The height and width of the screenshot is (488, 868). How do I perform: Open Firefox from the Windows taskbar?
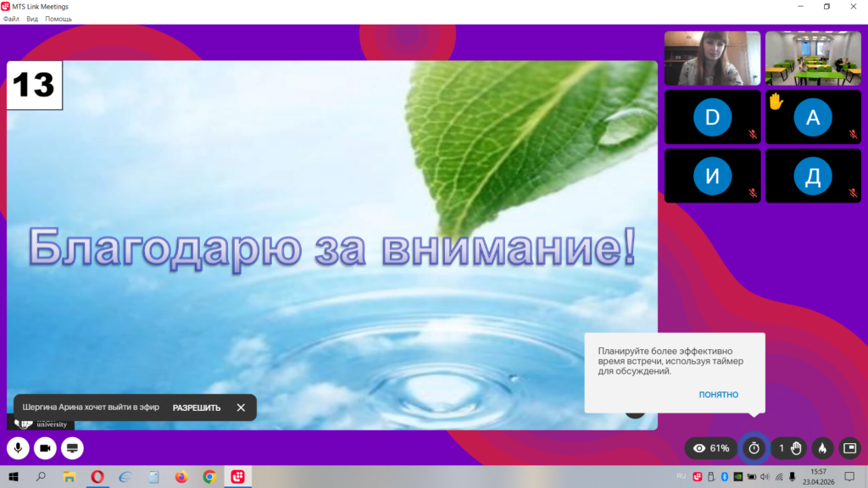click(x=181, y=477)
